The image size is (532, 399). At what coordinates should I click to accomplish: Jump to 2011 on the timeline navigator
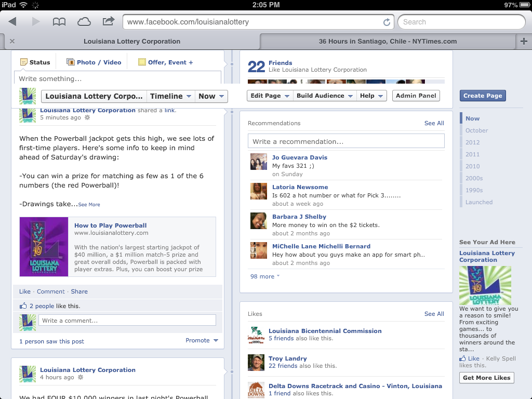click(x=472, y=154)
